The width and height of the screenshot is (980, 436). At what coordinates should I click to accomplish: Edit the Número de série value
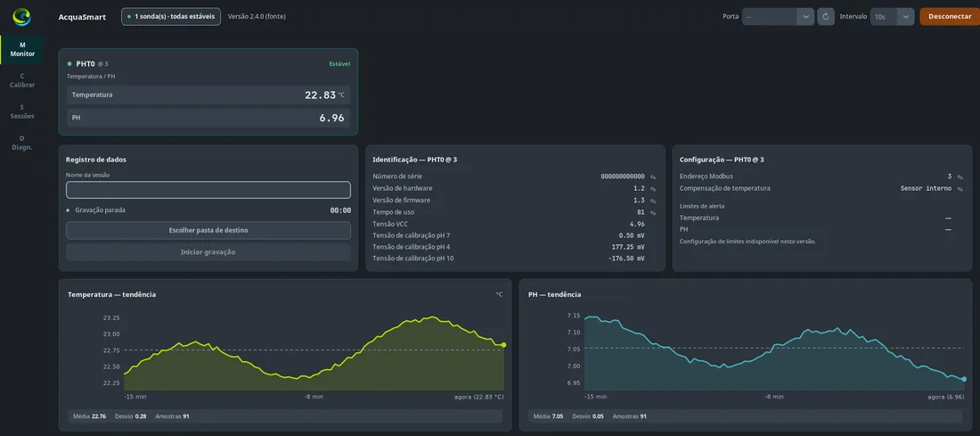(x=653, y=177)
